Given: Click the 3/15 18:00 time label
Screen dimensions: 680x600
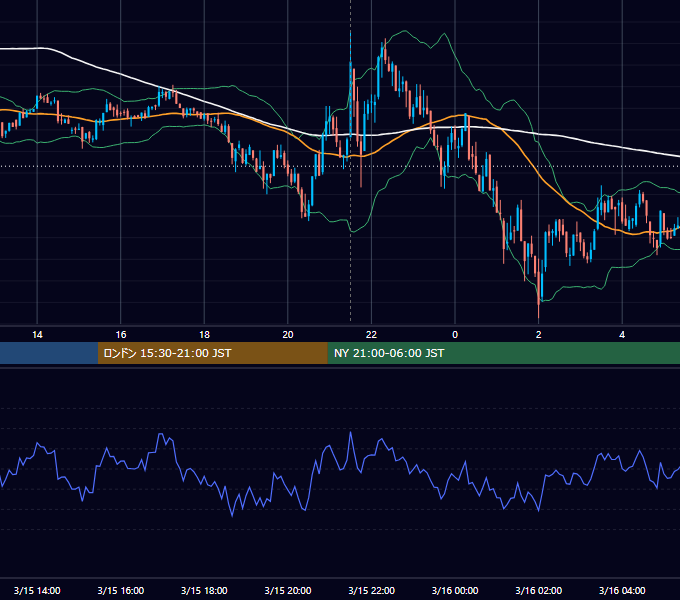Looking at the screenshot, I should [x=204, y=590].
